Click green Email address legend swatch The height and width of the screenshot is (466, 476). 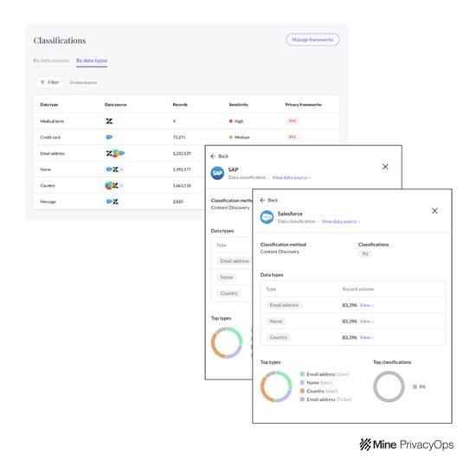(302, 374)
